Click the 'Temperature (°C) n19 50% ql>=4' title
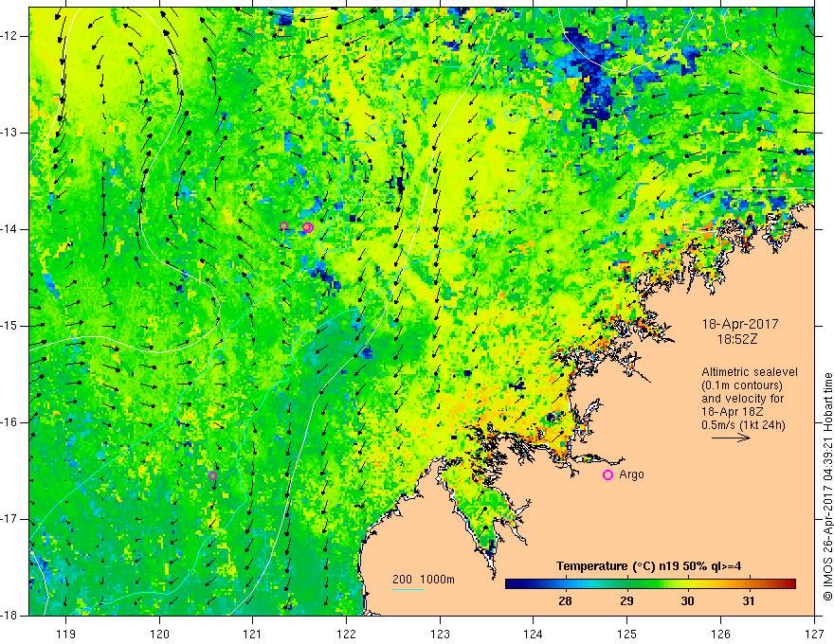Screen dimensions: 834x644 648,566
